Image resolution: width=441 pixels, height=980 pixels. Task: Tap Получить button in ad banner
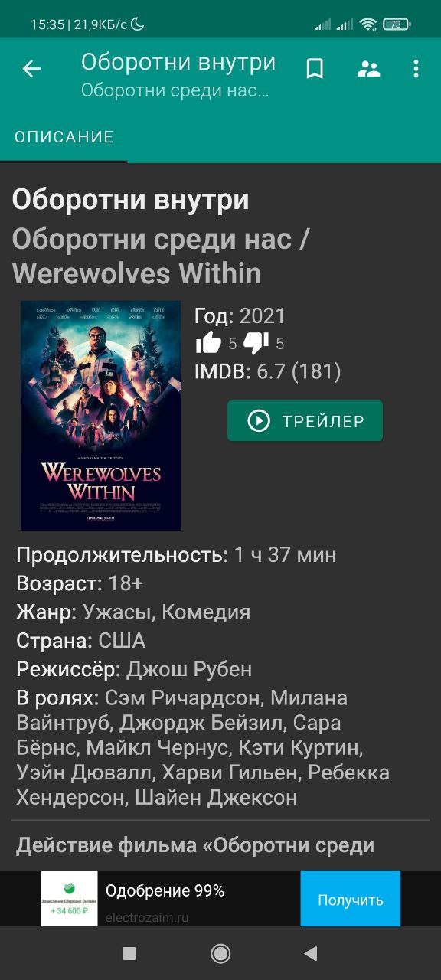(351, 900)
